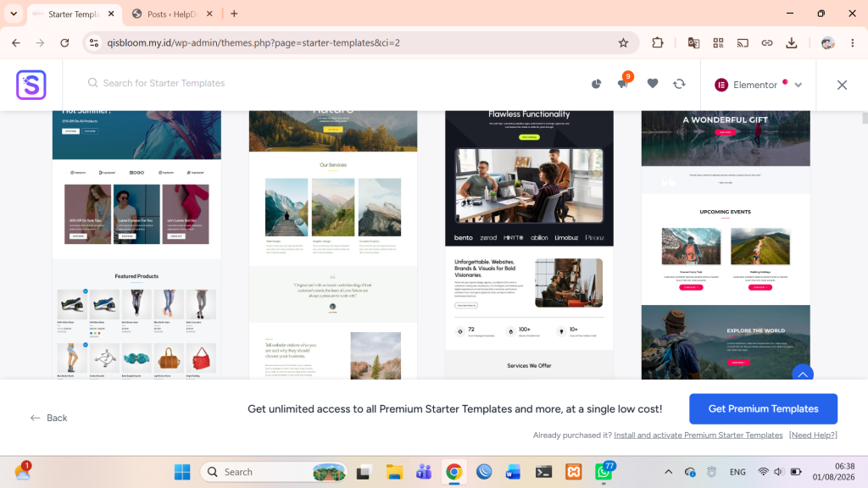
Task: Sync the template library refresh icon
Action: (679, 84)
